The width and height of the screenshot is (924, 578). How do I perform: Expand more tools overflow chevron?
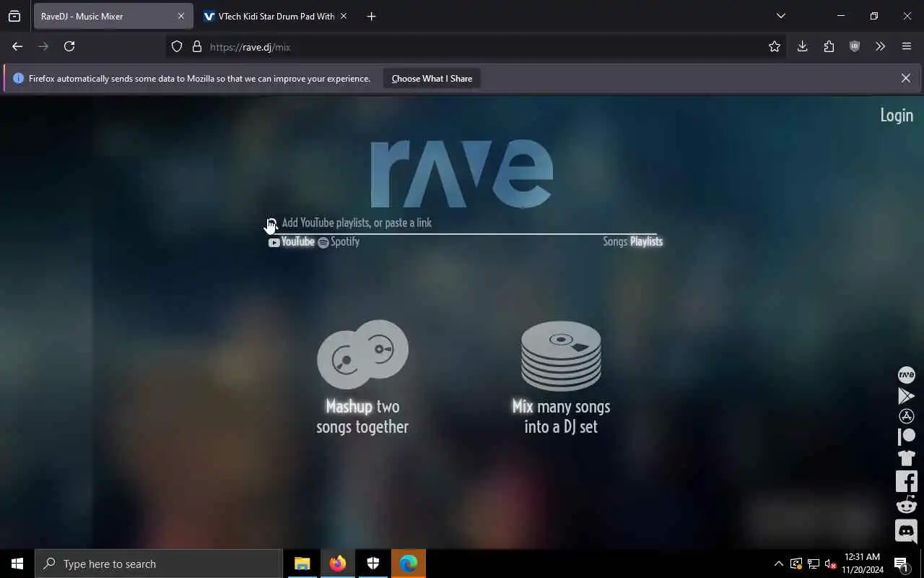(x=880, y=46)
